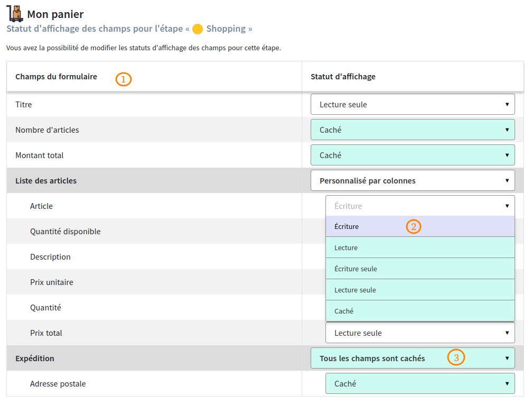
Task: Open the Nombre d'articles Caché dropdown
Action: coord(412,130)
